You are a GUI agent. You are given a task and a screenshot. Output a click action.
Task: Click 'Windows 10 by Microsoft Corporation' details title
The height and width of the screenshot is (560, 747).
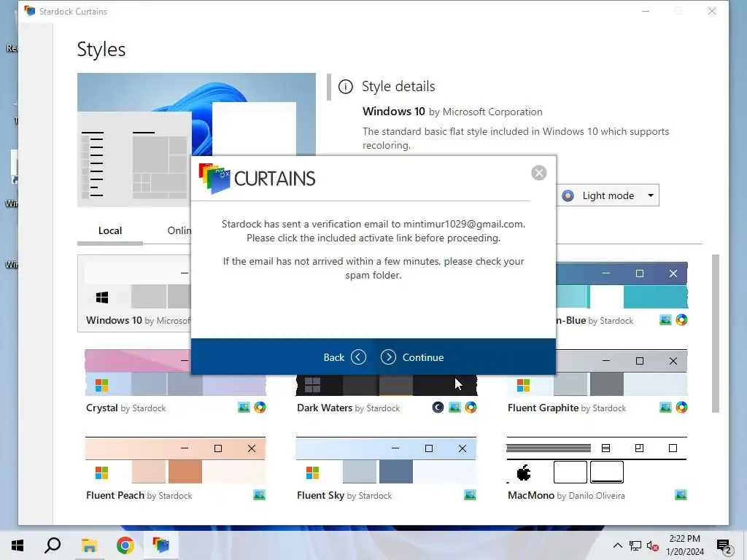452,112
